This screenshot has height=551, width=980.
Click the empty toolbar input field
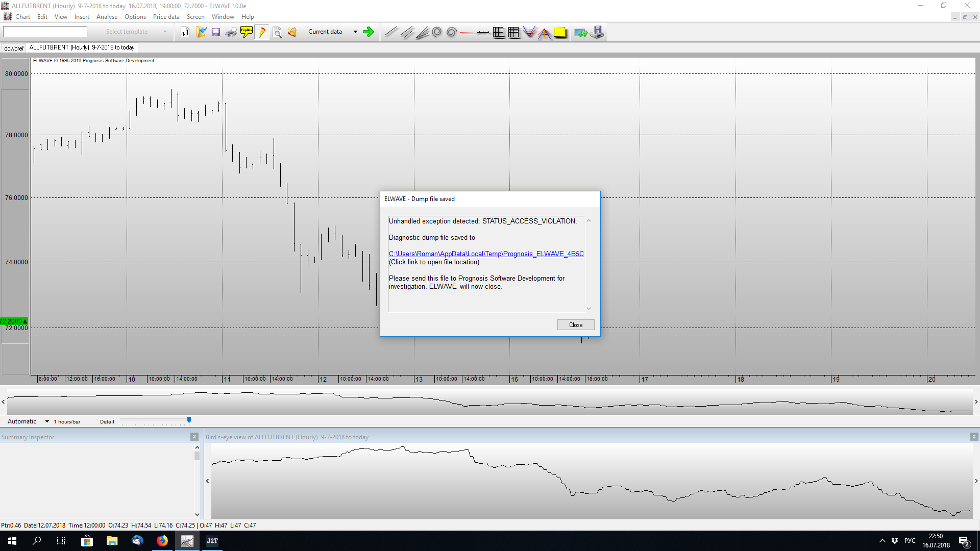tap(45, 32)
